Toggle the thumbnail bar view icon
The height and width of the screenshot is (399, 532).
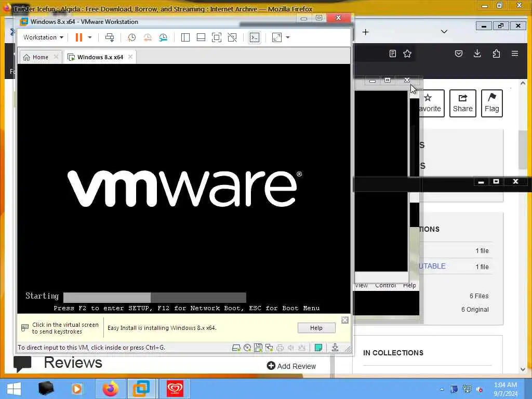tap(201, 37)
